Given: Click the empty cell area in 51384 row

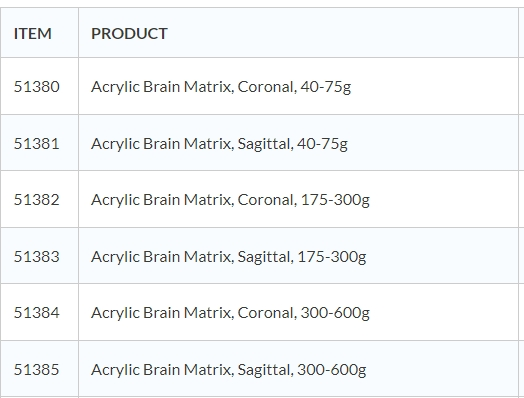Looking at the screenshot, I should (444, 312).
